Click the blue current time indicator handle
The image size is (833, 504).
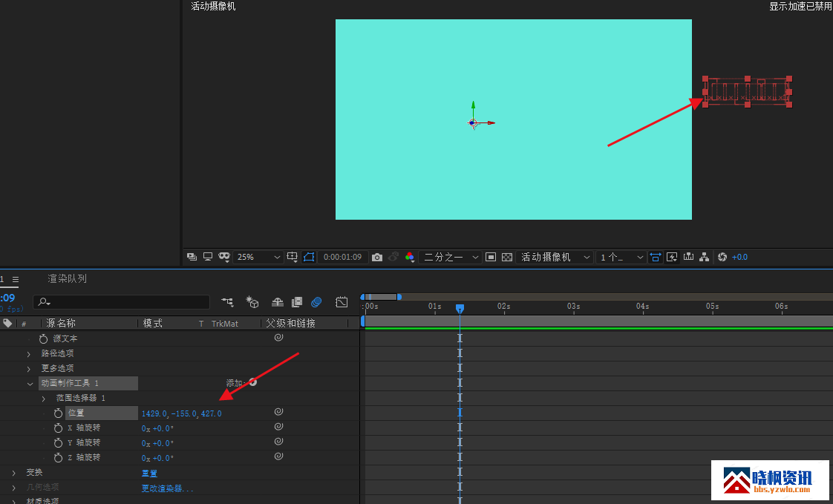pyautogui.click(x=460, y=308)
